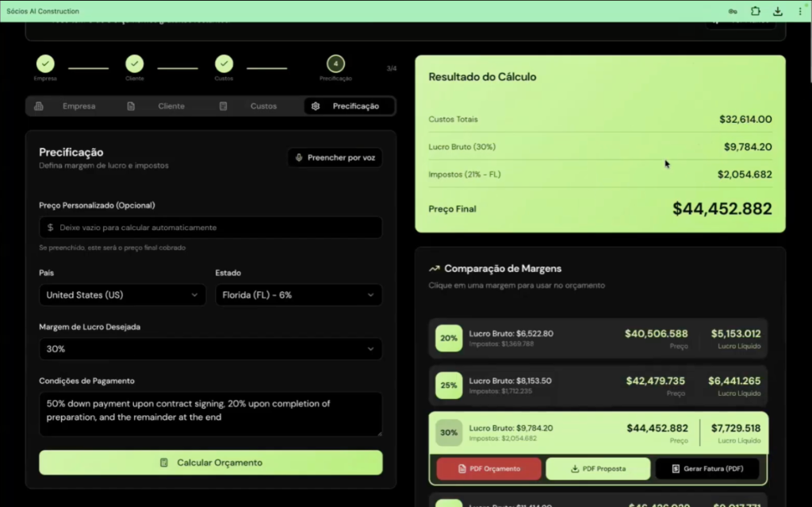Click the key icon in browser toolbar
This screenshot has height=507, width=812.
(x=733, y=11)
